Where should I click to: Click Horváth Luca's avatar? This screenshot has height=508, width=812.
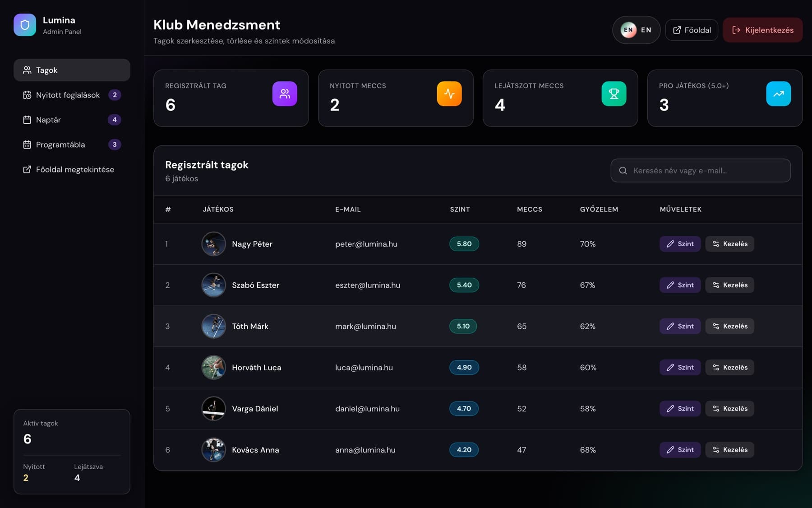tap(213, 368)
